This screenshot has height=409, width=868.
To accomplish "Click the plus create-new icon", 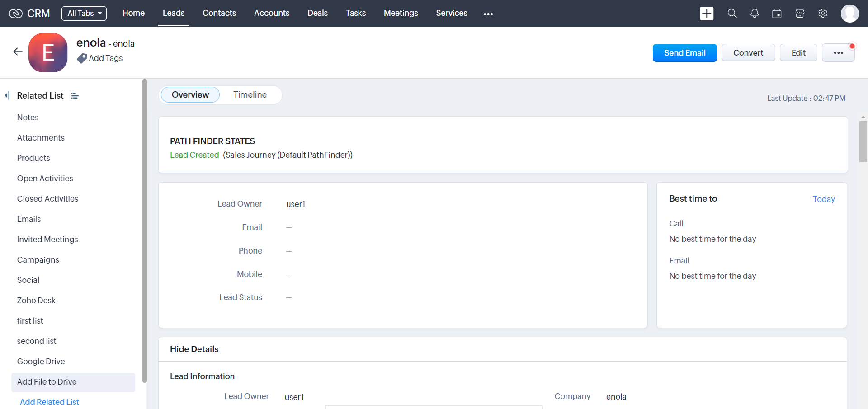I will tap(707, 14).
